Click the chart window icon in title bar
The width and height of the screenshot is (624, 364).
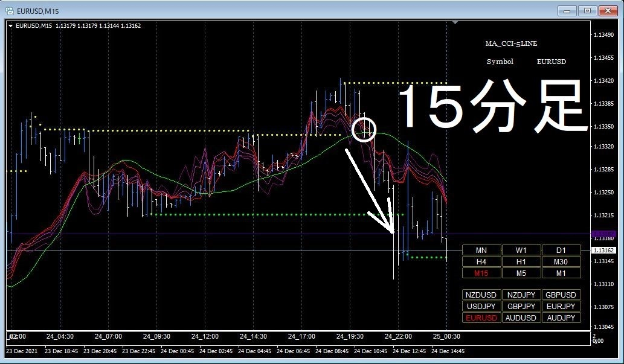click(10, 11)
